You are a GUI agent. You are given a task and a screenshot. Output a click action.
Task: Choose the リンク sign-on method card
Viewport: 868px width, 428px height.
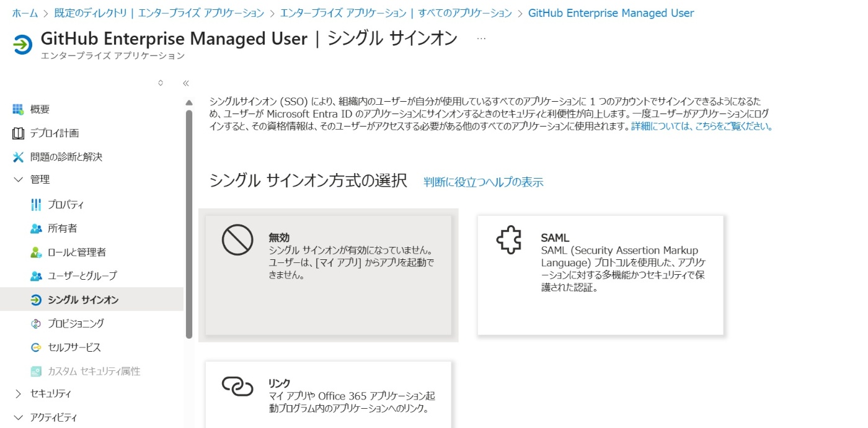point(329,395)
